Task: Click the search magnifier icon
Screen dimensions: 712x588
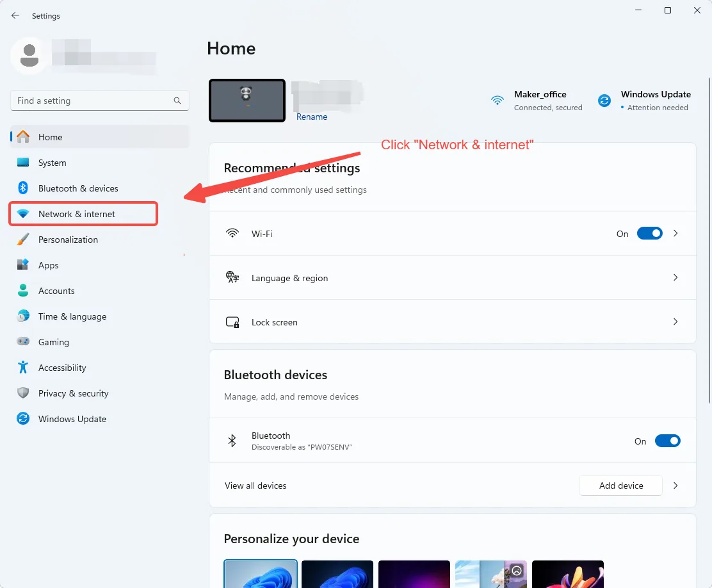Action: pos(177,101)
